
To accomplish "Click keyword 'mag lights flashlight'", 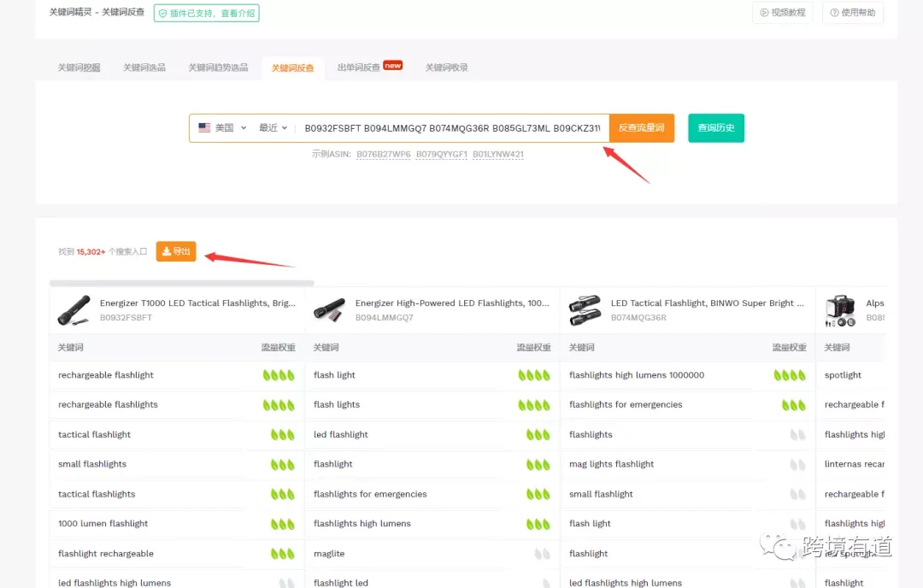I will pyautogui.click(x=612, y=464).
